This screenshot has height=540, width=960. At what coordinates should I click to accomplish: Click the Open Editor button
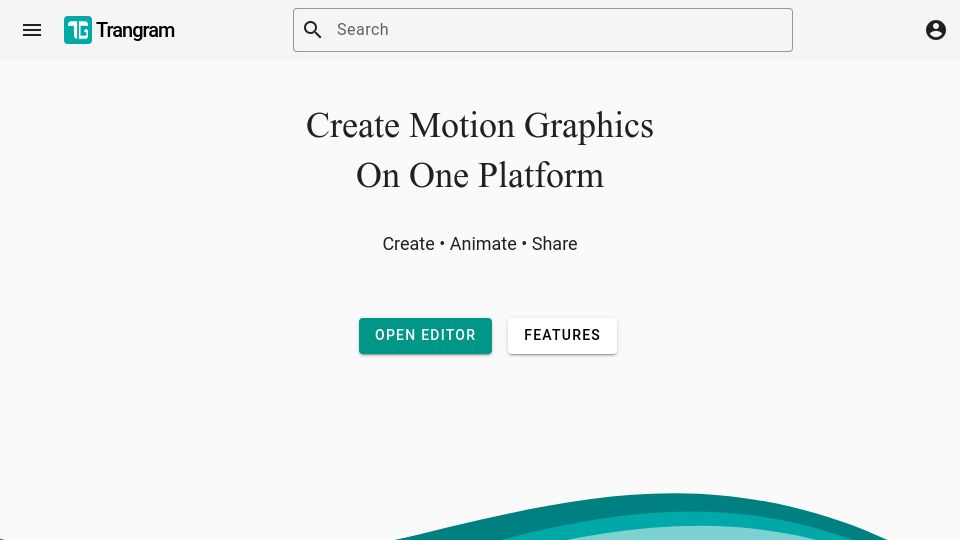click(426, 336)
